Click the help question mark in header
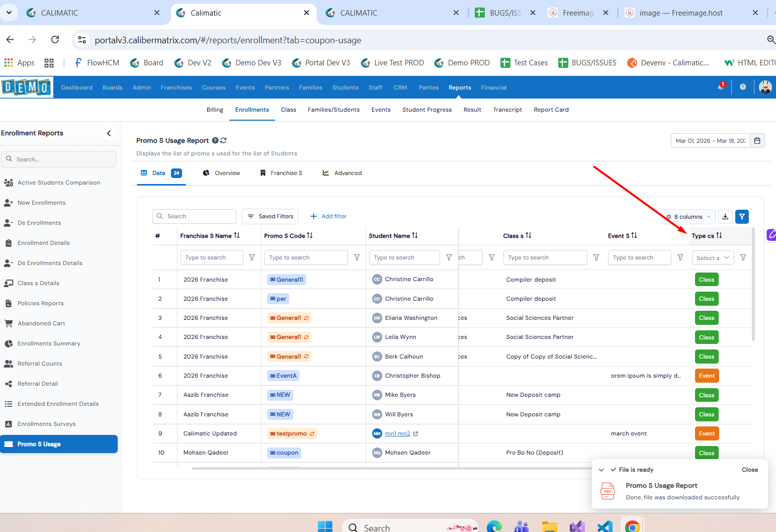776x532 pixels. tap(743, 87)
